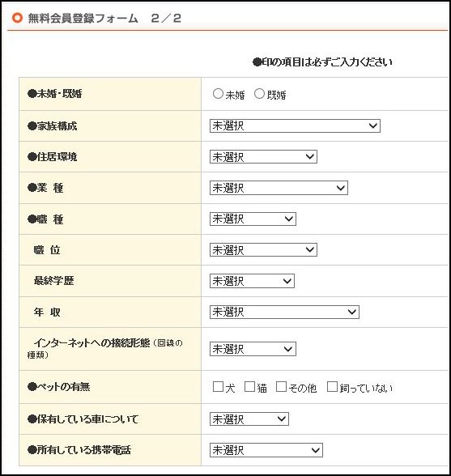Expand the 職種 selection list

point(253,219)
